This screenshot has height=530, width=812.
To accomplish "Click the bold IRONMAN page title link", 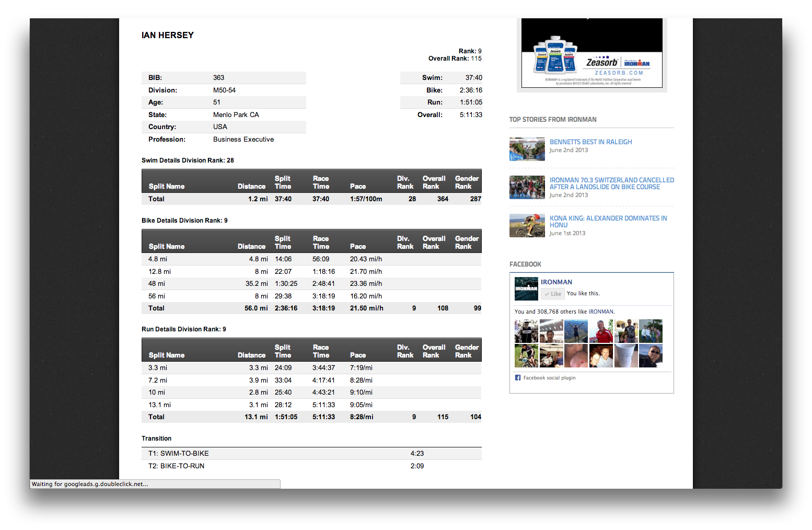I will click(x=556, y=282).
